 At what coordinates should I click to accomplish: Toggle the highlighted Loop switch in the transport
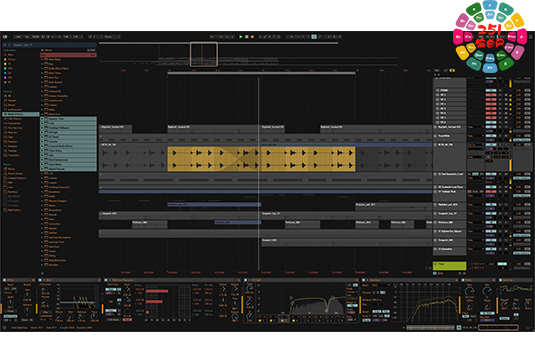pyautogui.click(x=314, y=37)
